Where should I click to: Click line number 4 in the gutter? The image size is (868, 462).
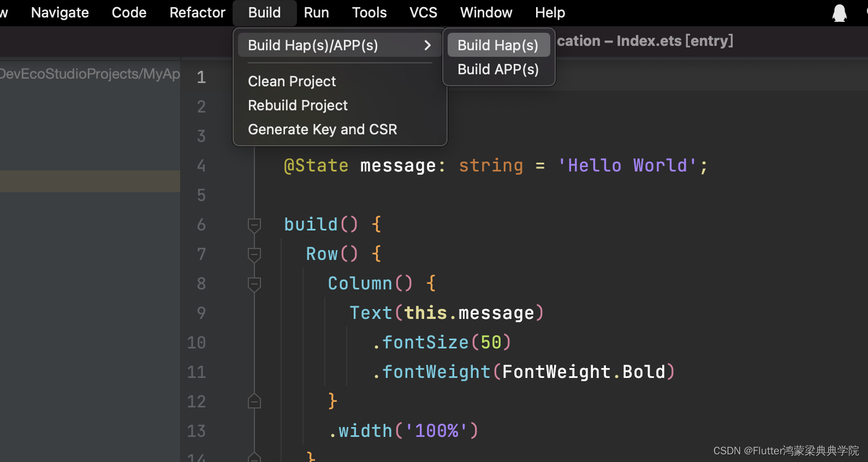201,165
